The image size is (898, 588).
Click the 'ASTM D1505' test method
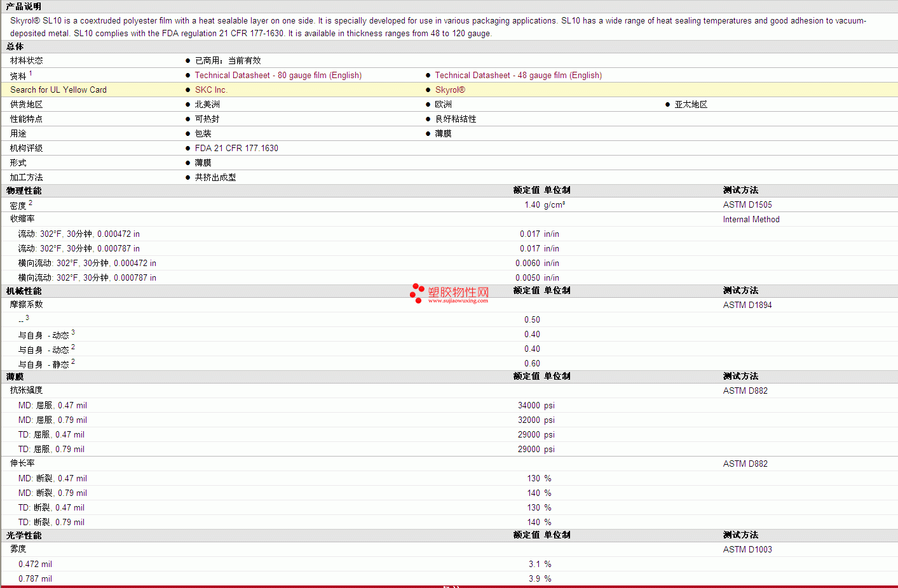(x=747, y=204)
